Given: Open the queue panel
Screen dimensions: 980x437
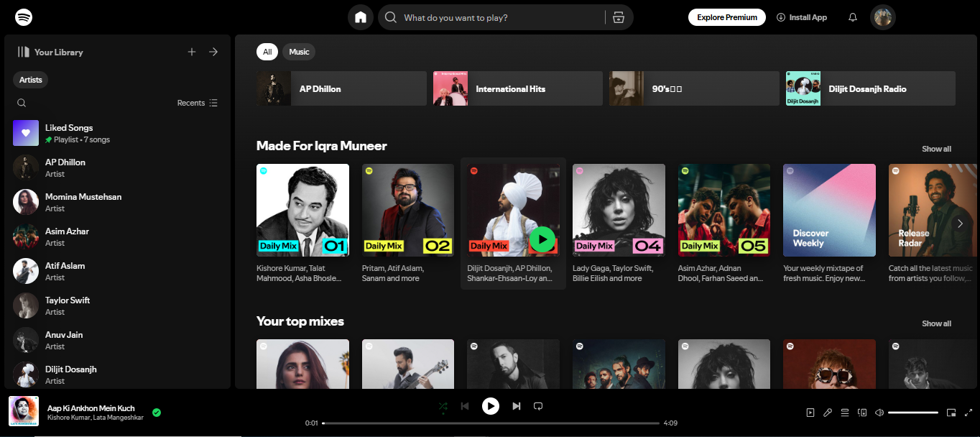Looking at the screenshot, I should 844,412.
